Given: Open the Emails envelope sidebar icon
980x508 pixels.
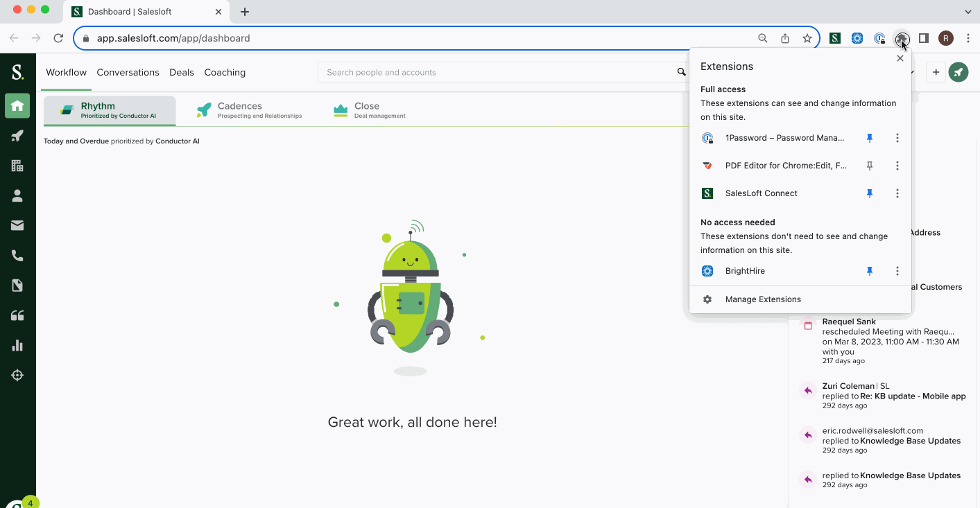Looking at the screenshot, I should click(x=17, y=225).
